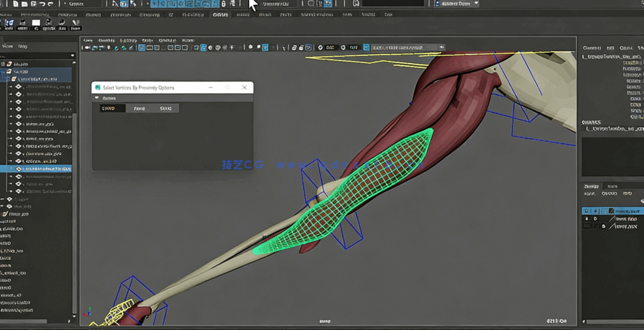
Task: Toggle the viewport grid icon in panel toolbar
Action: click(140, 48)
